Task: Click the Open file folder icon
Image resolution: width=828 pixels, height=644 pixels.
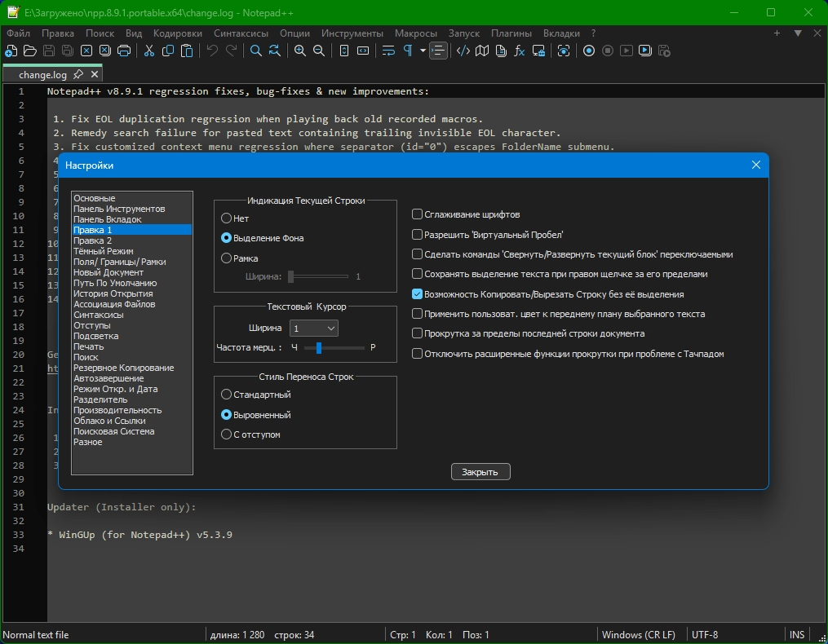Action: click(29, 51)
